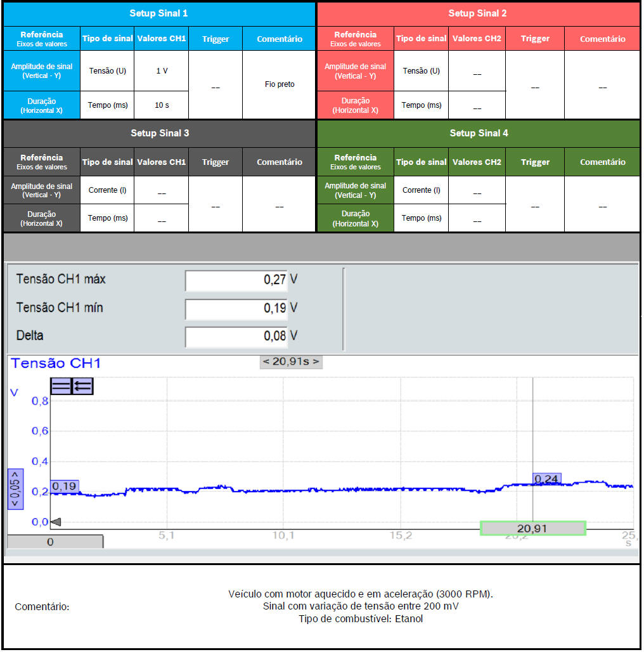Click the Fio preto comment cell
Viewport: 644px width, 652px height.
(x=279, y=84)
